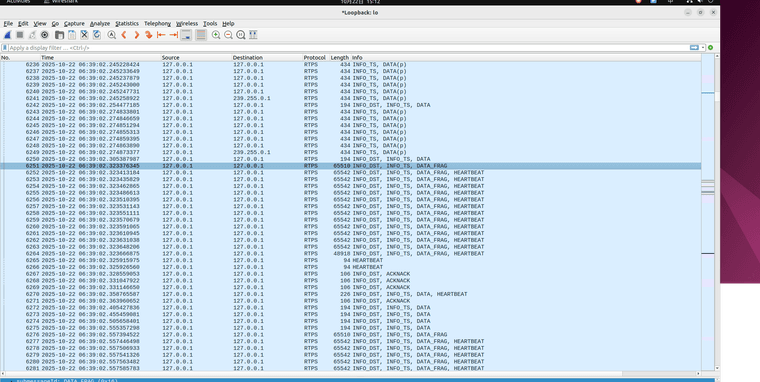Select packet 6236 at the list top
The width and height of the screenshot is (760, 382).
pyautogui.click(x=350, y=64)
